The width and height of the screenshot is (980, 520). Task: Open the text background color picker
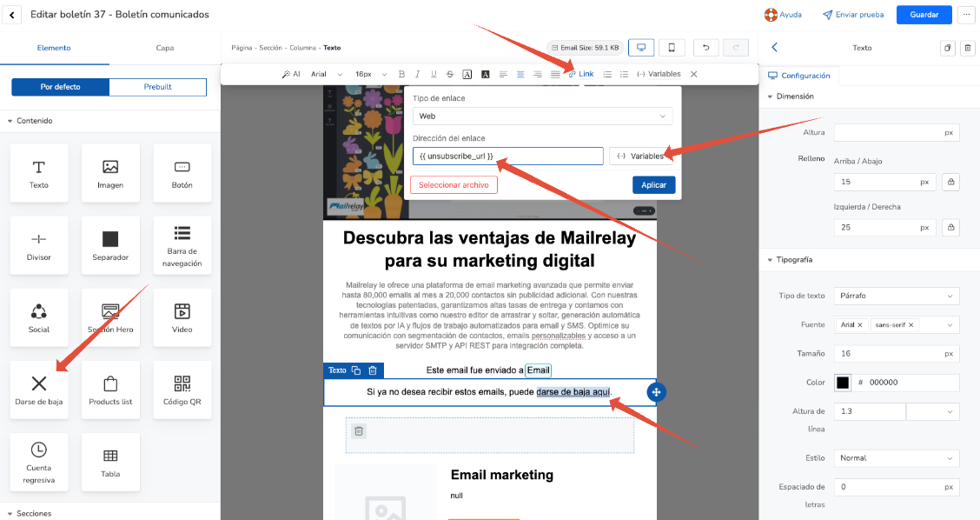(x=485, y=74)
